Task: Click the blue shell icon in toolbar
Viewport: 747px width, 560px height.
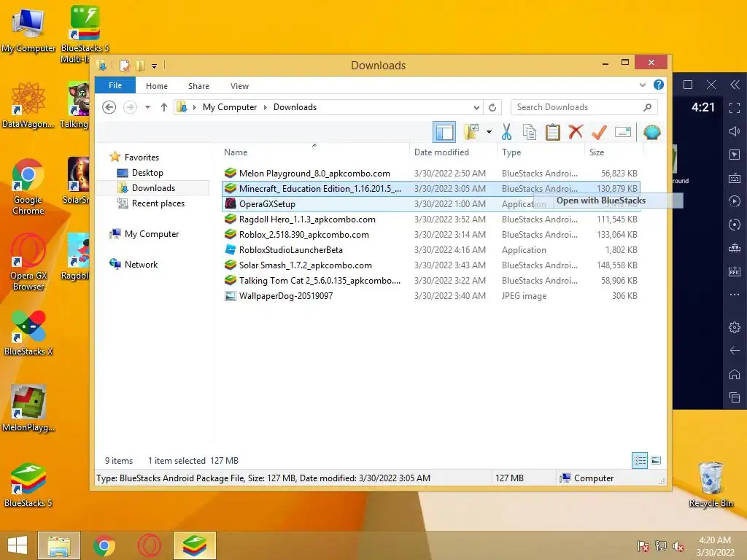Action: (651, 132)
